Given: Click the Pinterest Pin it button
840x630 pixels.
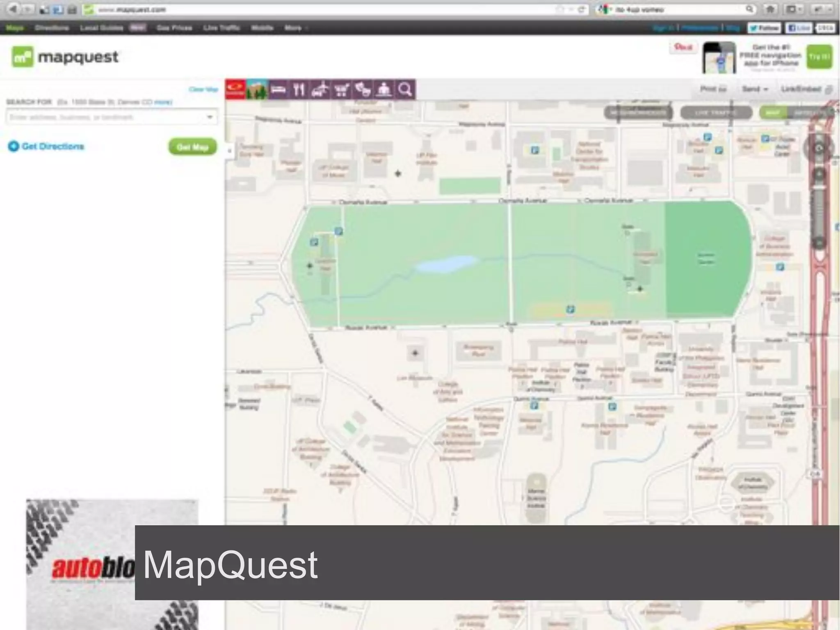Looking at the screenshot, I should click(x=683, y=47).
